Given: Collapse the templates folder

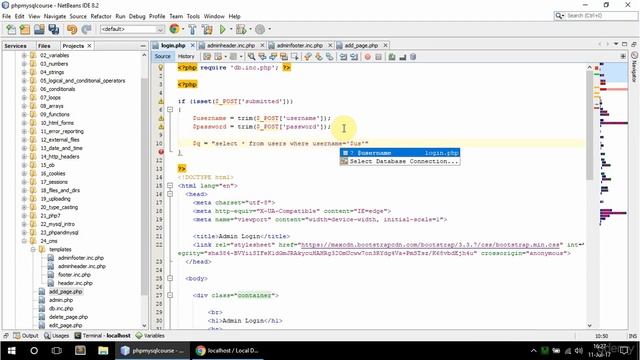Looking at the screenshot, I should click(33, 249).
